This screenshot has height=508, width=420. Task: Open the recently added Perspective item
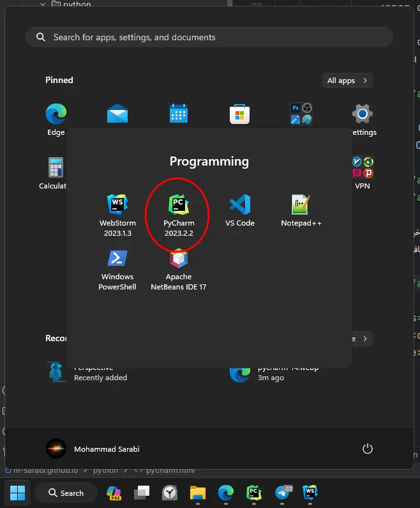pyautogui.click(x=87, y=373)
